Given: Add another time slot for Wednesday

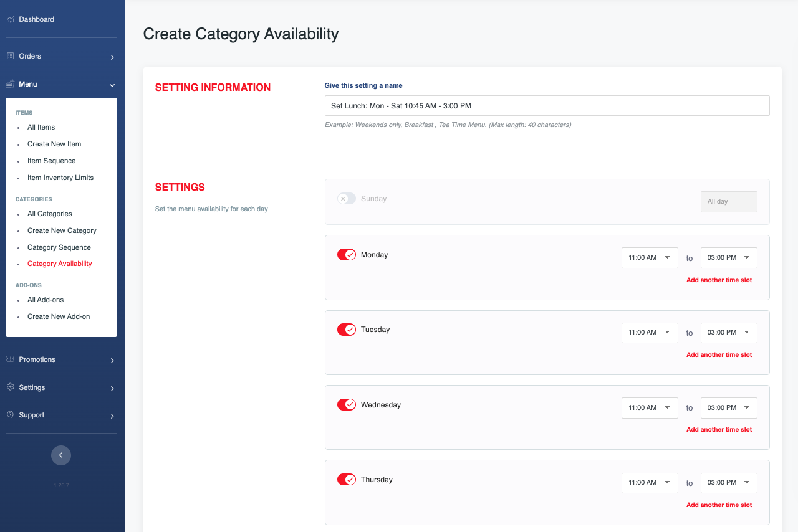Looking at the screenshot, I should [x=719, y=430].
